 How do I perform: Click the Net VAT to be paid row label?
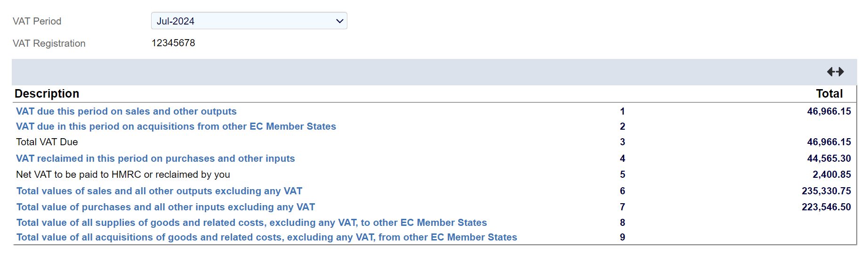(123, 174)
